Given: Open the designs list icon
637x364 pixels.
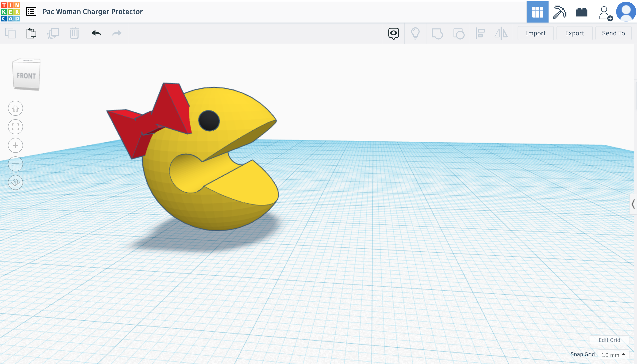Looking at the screenshot, I should pos(31,11).
